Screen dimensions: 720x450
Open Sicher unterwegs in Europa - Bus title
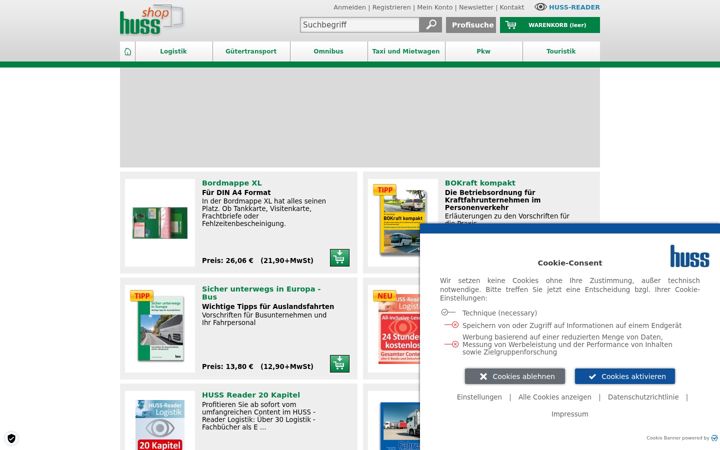click(261, 292)
